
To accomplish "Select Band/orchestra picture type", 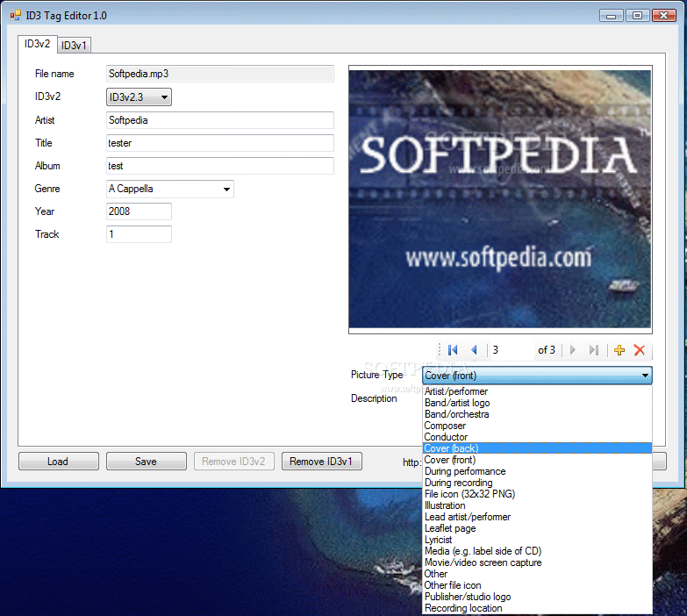I will 537,414.
